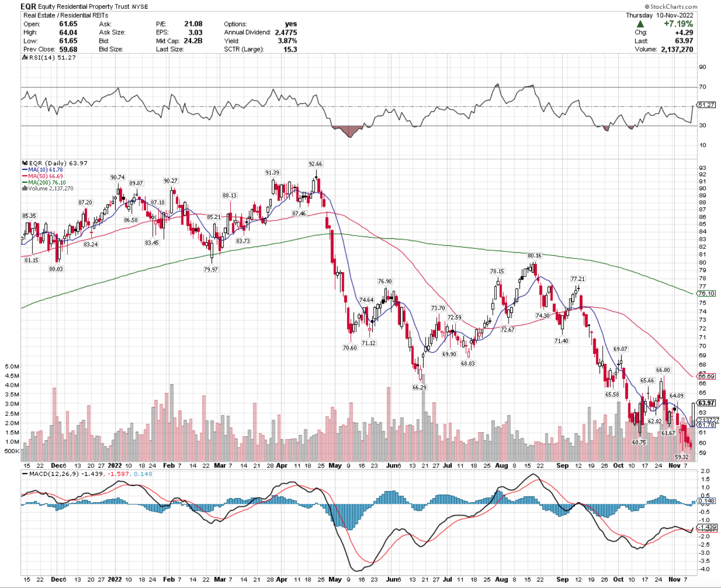Click the Options value yes
The width and height of the screenshot is (721, 588).
click(x=291, y=24)
